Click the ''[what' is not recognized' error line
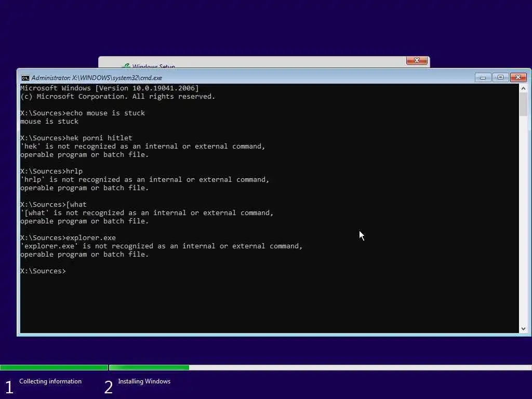The width and height of the screenshot is (532, 399). [x=147, y=212]
